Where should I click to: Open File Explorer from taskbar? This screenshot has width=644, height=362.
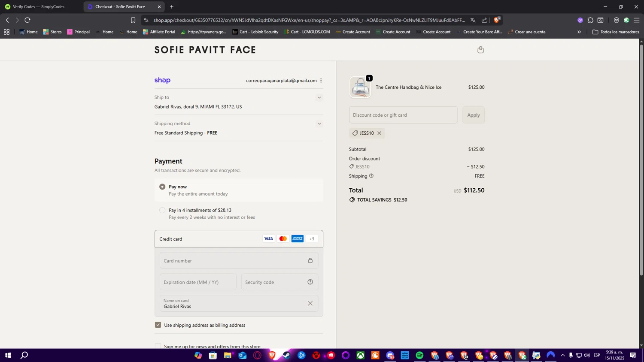[228, 355]
